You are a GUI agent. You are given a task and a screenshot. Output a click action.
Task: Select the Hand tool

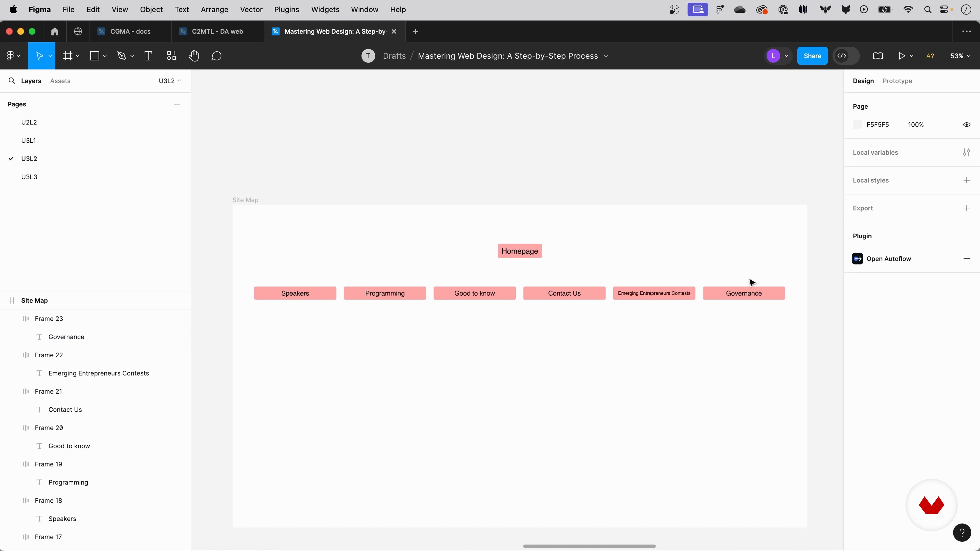194,56
